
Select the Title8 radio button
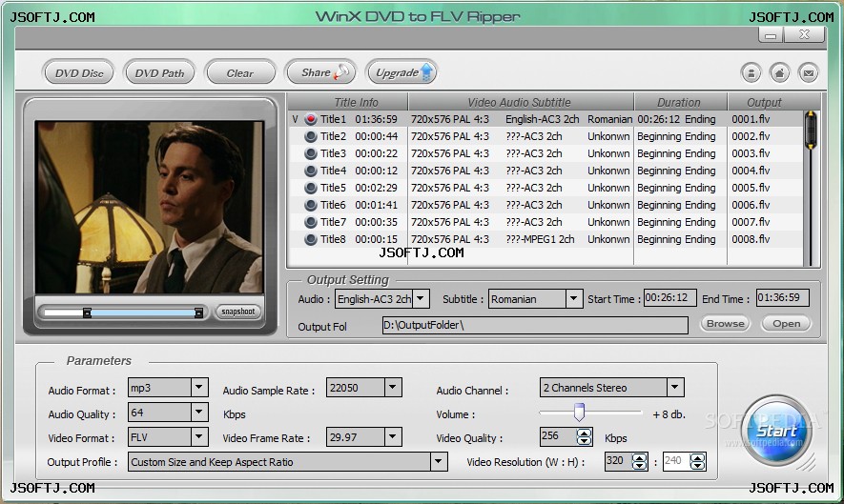coord(311,239)
